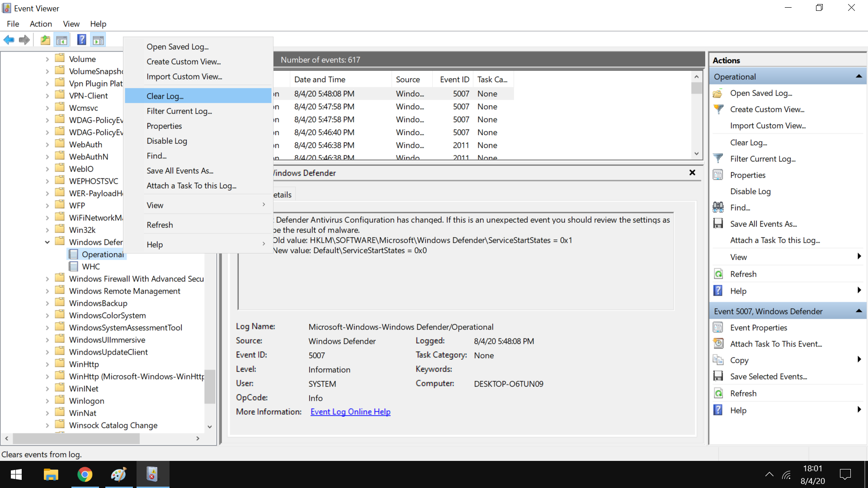Toggle the WHC log node selection
The height and width of the screenshot is (488, 868).
[90, 266]
